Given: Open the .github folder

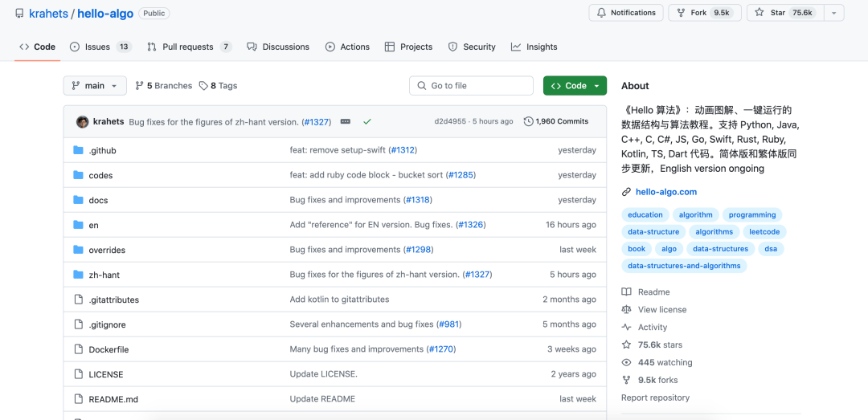Looking at the screenshot, I should coord(102,150).
